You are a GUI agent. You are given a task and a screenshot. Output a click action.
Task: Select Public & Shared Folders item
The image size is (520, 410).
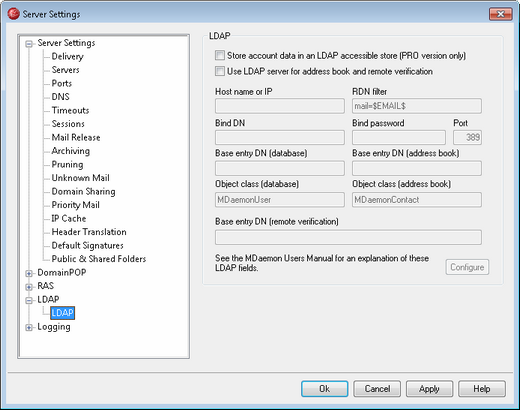pyautogui.click(x=99, y=259)
